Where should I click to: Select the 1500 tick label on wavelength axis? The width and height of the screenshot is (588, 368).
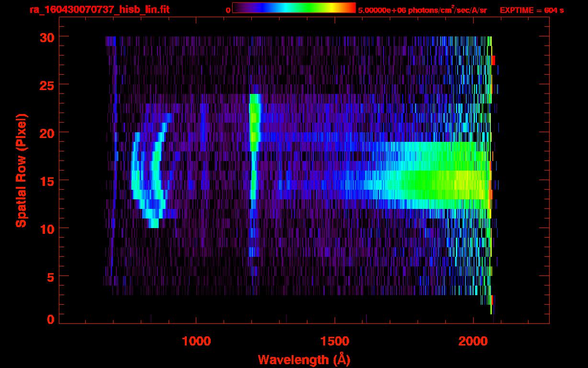pyautogui.click(x=334, y=341)
